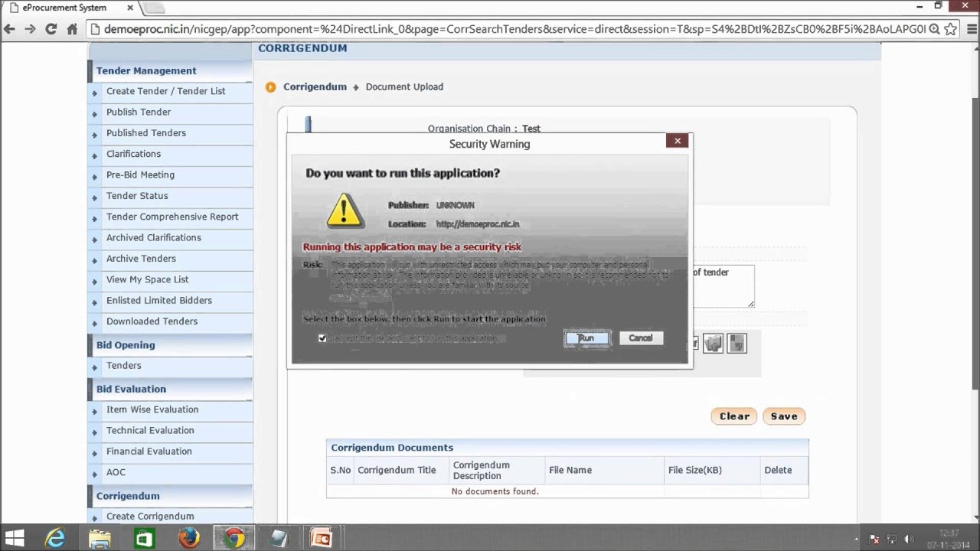Click the description text area
980x551 pixels.
tap(723, 286)
